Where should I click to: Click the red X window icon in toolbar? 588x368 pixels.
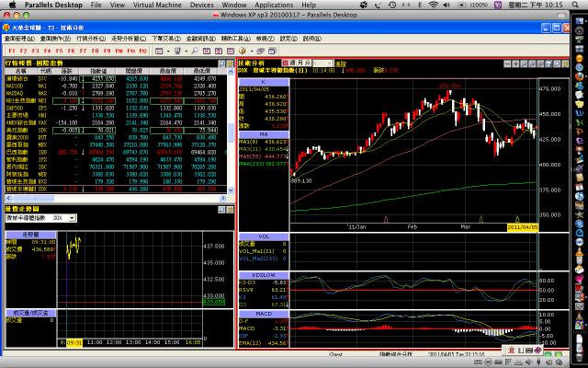pos(207,51)
